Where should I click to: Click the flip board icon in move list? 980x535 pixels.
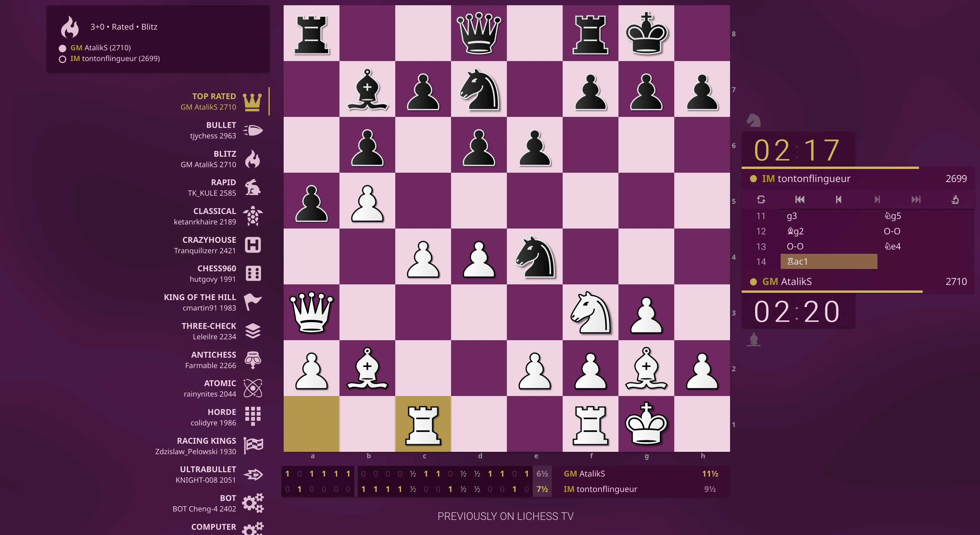(759, 199)
